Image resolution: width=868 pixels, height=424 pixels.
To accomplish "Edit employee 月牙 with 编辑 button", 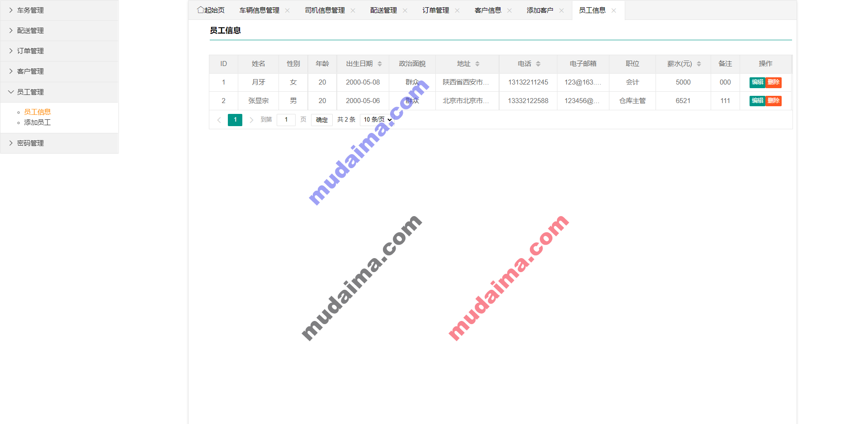I will [758, 82].
